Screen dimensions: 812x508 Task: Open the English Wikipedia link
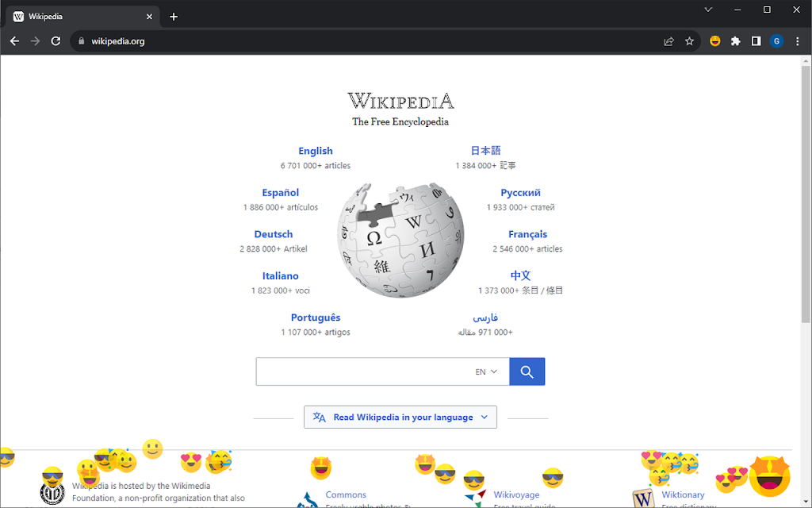[316, 151]
